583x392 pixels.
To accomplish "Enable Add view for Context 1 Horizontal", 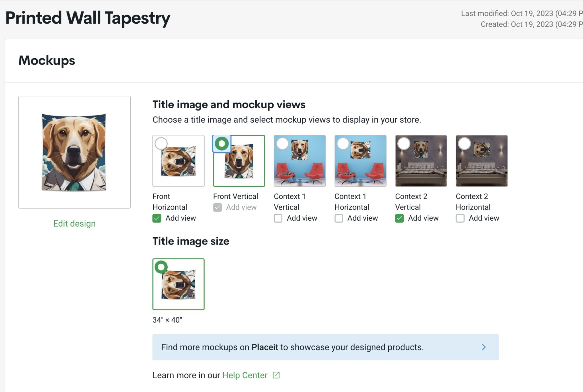I will pyautogui.click(x=339, y=218).
